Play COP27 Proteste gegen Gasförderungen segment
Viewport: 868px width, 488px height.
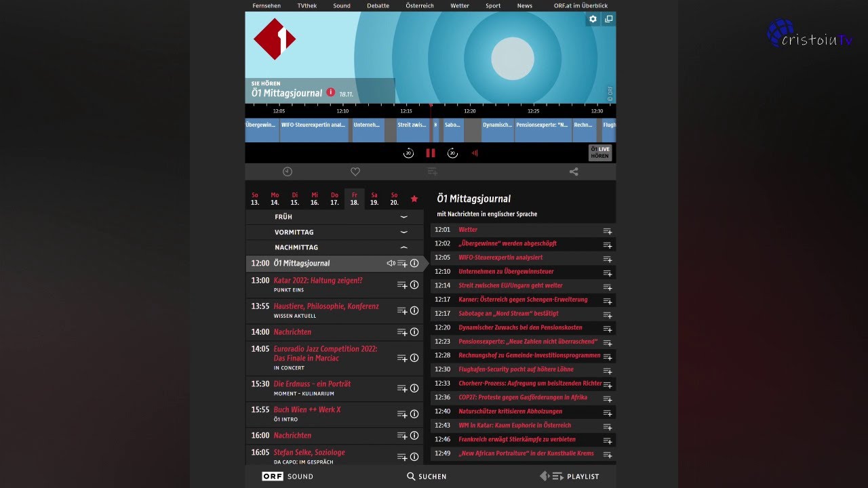(523, 397)
